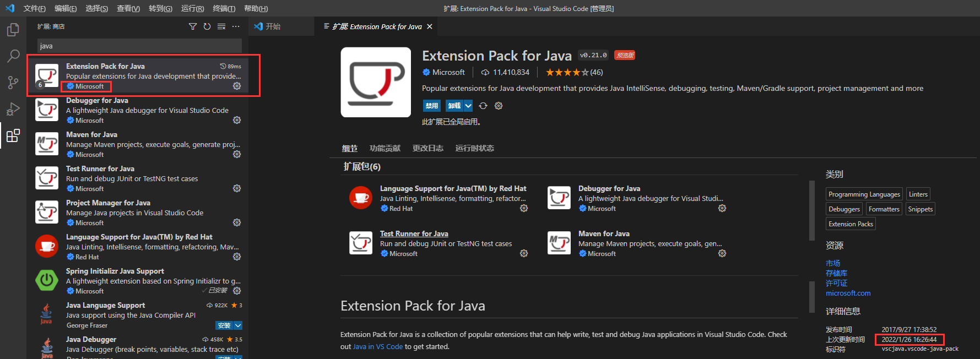Open manage gear for Extension Pack for Java
The image size is (980, 359).
pyautogui.click(x=237, y=86)
